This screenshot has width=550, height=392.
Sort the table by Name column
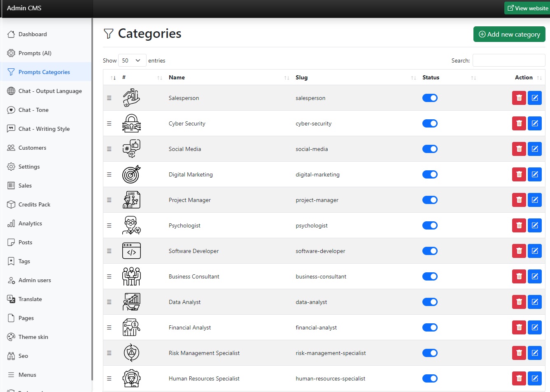coord(177,77)
